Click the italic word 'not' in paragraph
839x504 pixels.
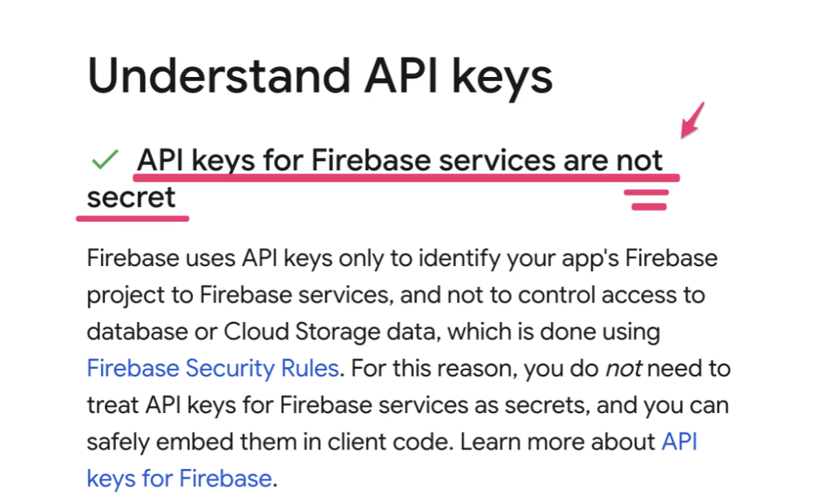(623, 368)
